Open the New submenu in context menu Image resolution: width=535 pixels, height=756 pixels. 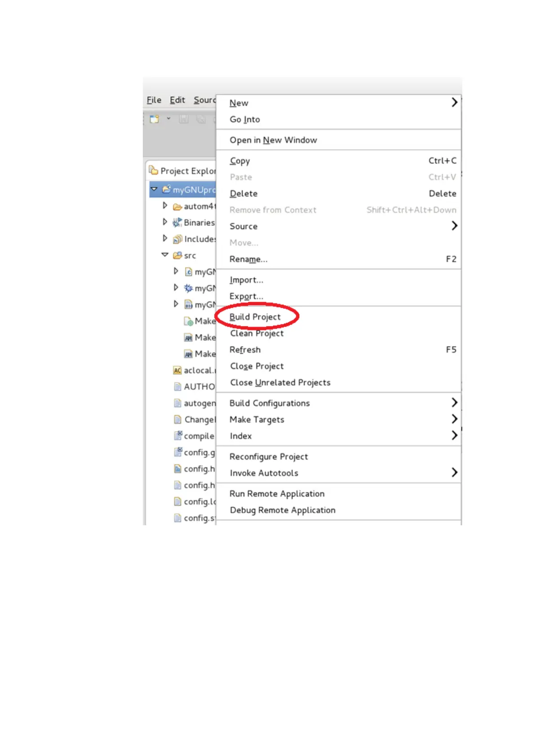point(339,103)
